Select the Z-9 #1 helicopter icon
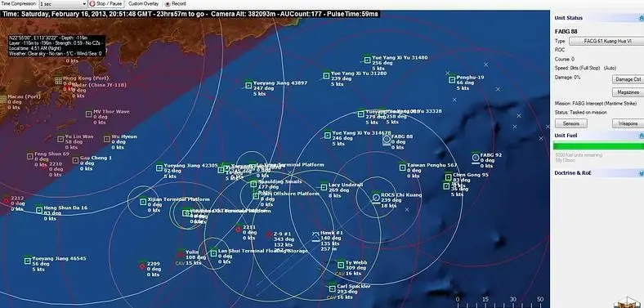This screenshot has height=308, width=644. click(269, 234)
